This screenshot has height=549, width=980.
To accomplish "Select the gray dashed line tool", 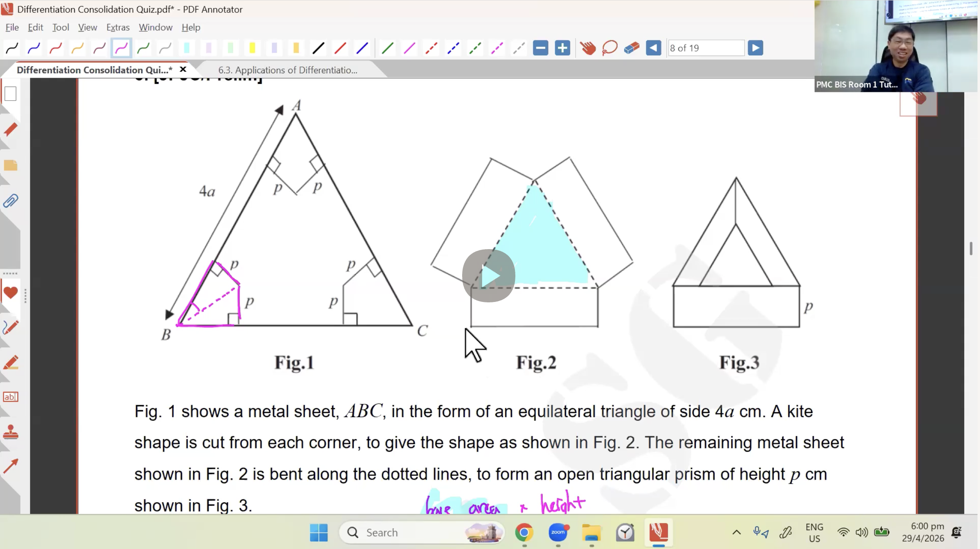I will 519,48.
